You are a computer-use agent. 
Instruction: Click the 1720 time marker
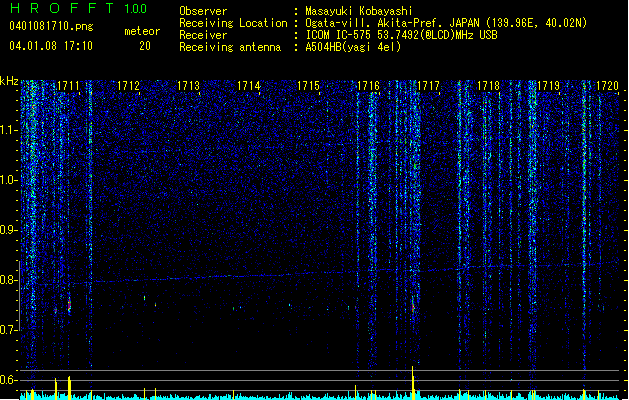[x=608, y=86]
